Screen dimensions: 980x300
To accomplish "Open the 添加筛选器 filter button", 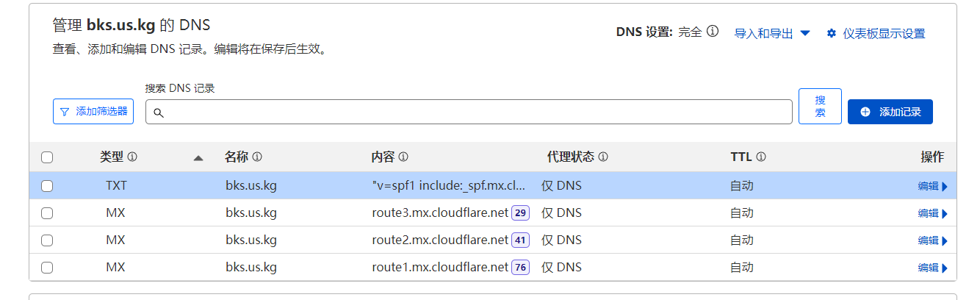I will (x=93, y=112).
